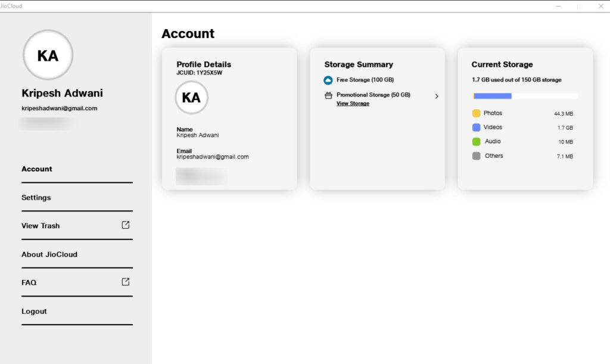Screen dimensions: 610x364
Task: Logout of JioCloud
Action: point(34,311)
